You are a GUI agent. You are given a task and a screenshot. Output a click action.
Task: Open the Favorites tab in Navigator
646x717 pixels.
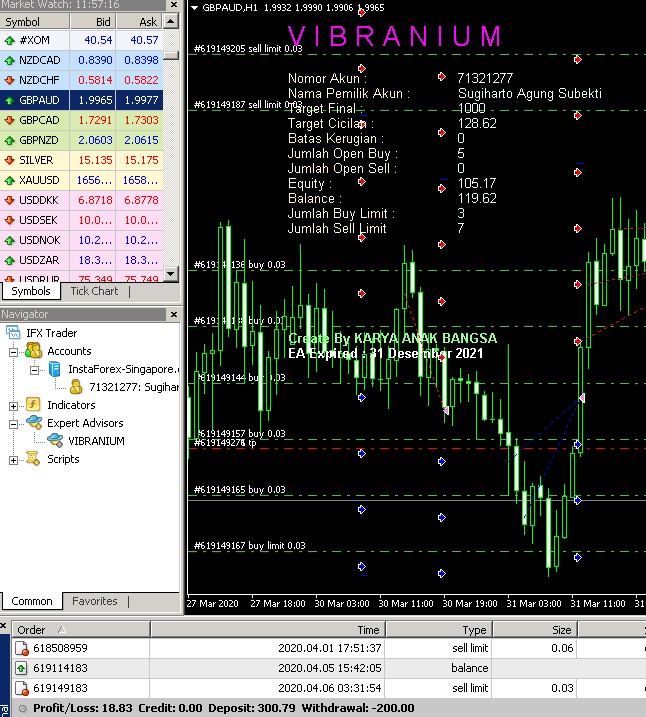point(94,601)
